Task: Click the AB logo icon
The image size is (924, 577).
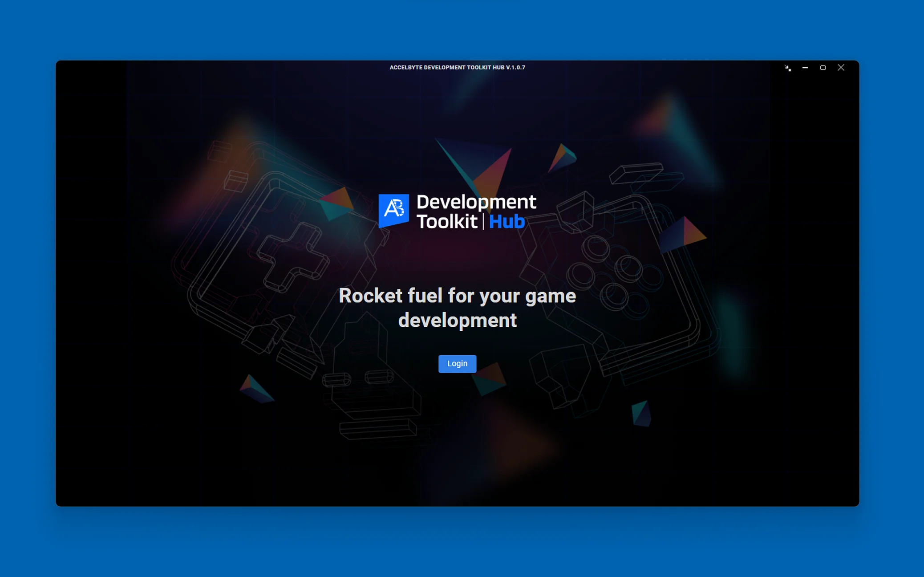Action: tap(393, 211)
